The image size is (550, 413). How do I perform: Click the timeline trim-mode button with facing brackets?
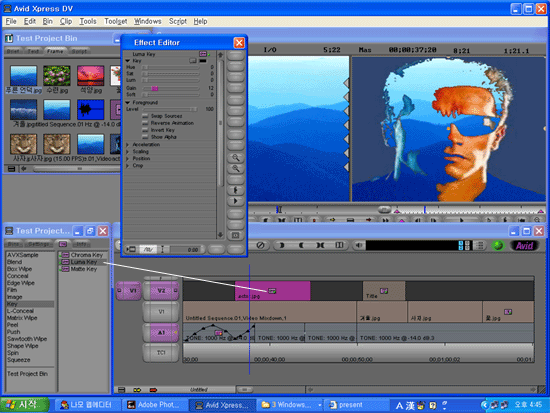(320, 245)
